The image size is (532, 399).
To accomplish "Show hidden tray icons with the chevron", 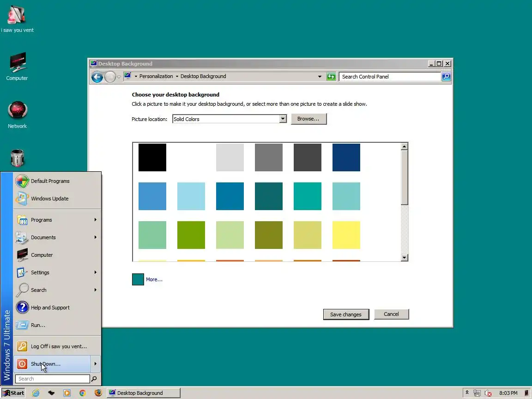I will 467,393.
